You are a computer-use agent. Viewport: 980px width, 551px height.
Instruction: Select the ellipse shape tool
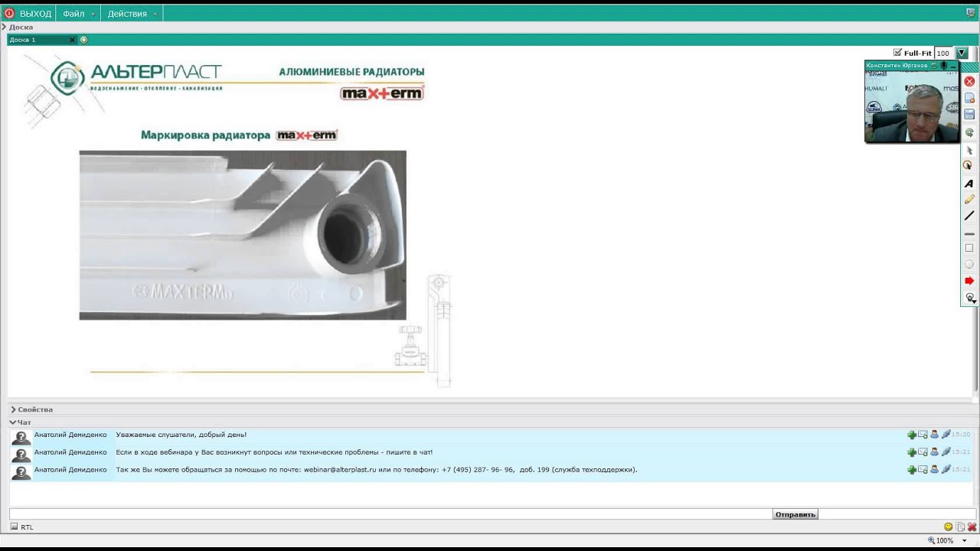(x=969, y=264)
